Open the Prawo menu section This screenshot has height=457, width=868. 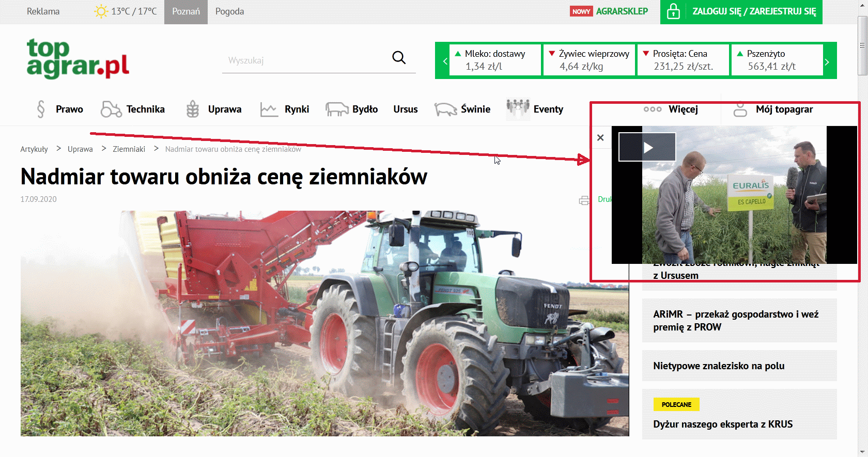[69, 109]
